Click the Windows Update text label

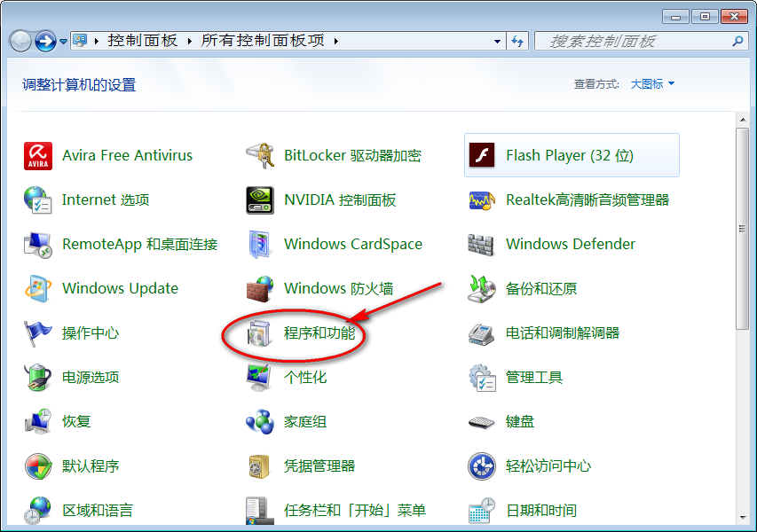click(x=120, y=288)
